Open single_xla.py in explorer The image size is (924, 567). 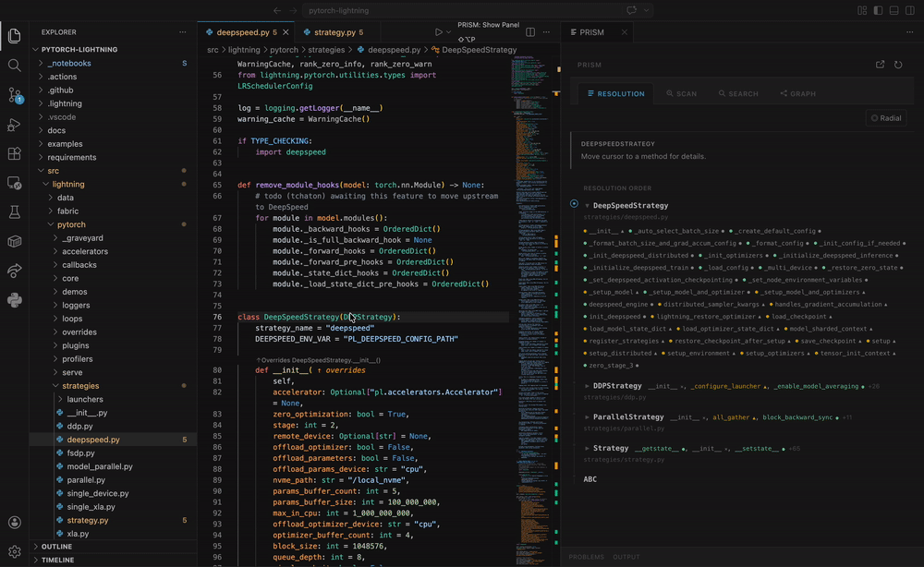click(91, 507)
